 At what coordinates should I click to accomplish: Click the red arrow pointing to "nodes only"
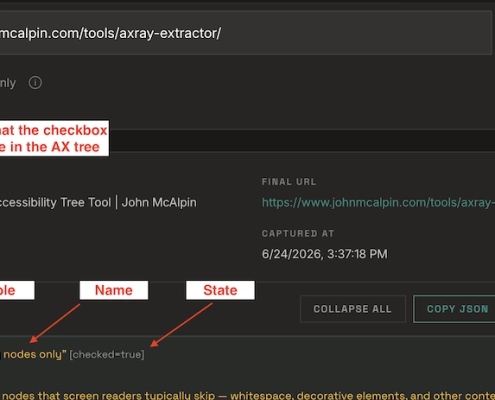pos(55,323)
